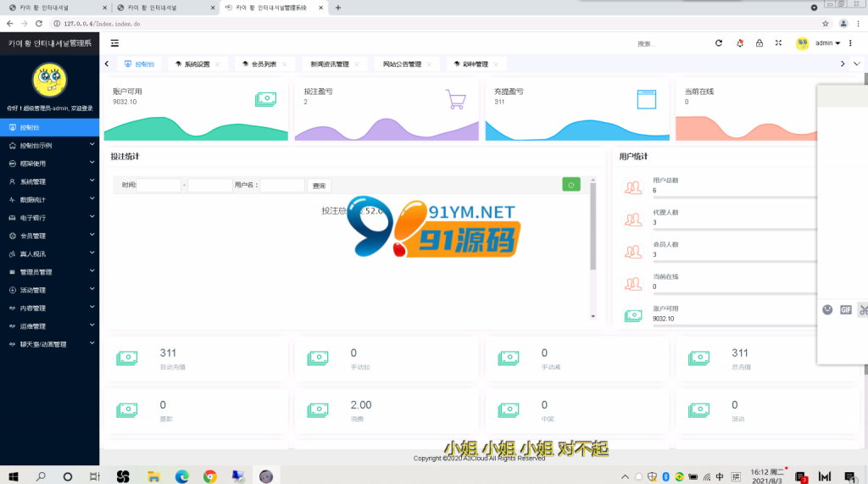This screenshot has height=484, width=868.
Task: Expand 数据统计 sidebar menu
Action: [50, 199]
